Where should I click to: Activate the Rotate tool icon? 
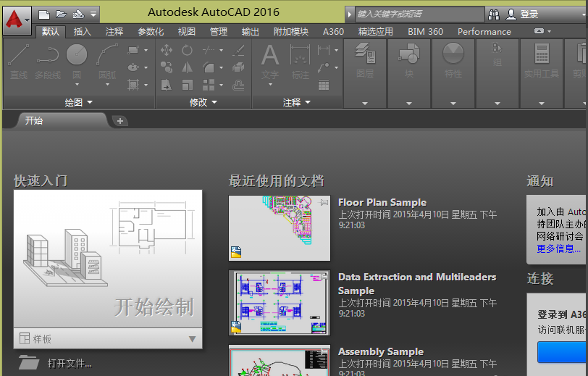click(x=187, y=50)
